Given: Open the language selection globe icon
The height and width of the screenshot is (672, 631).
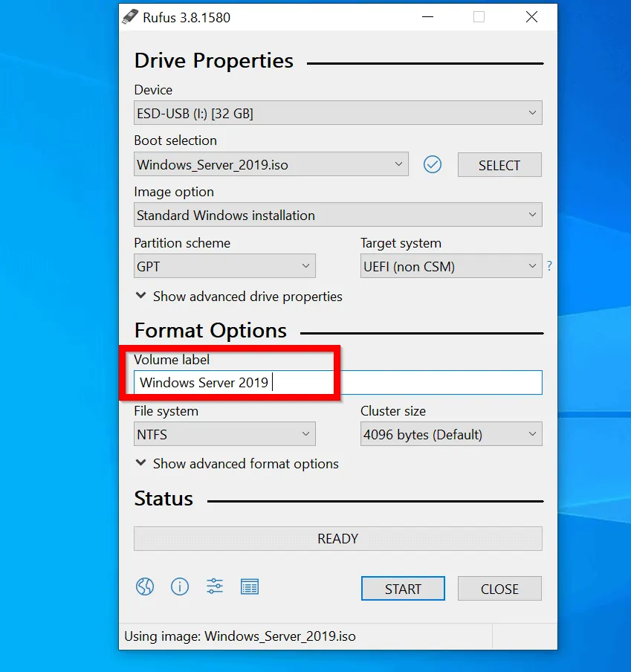Looking at the screenshot, I should [145, 587].
